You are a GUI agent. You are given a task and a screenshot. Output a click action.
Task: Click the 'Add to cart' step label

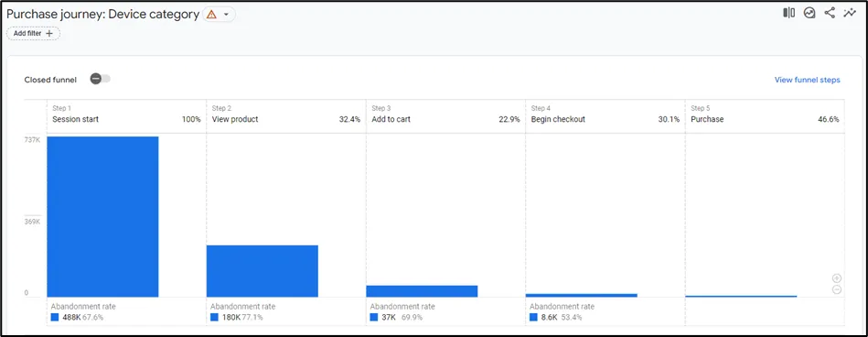(391, 119)
